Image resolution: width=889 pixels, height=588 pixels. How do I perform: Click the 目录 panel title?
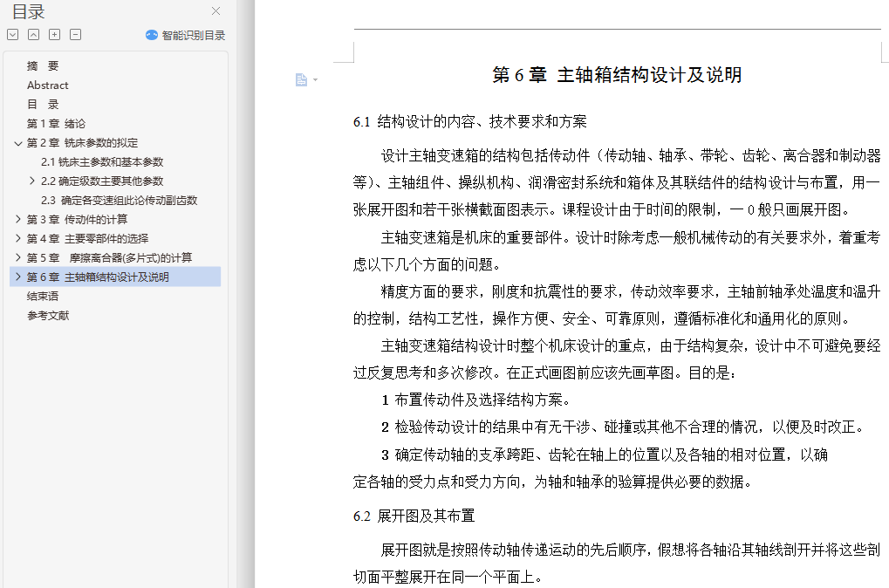pyautogui.click(x=28, y=11)
